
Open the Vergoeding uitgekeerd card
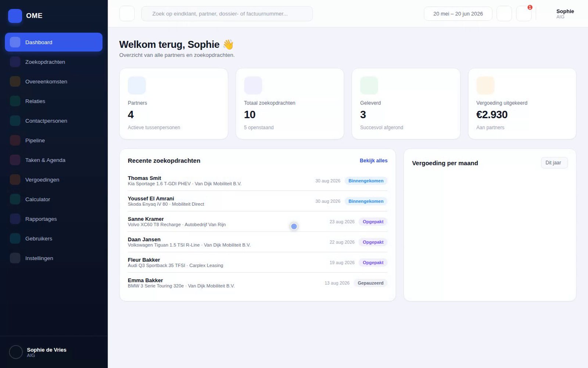click(x=522, y=103)
